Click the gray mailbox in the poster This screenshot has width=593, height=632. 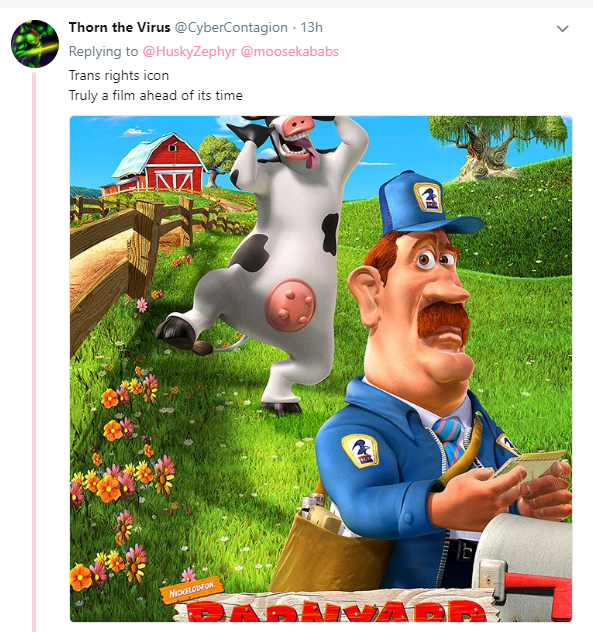click(524, 566)
